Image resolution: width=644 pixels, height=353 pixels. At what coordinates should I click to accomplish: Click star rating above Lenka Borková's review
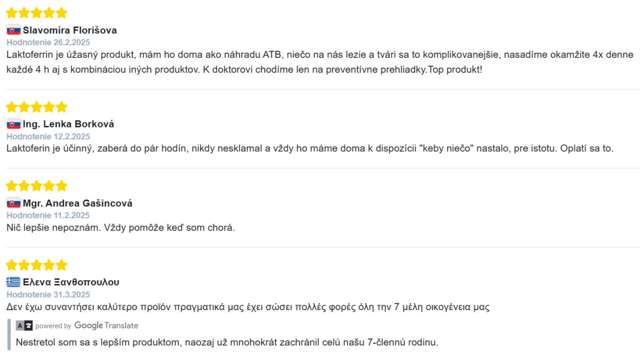click(x=36, y=107)
